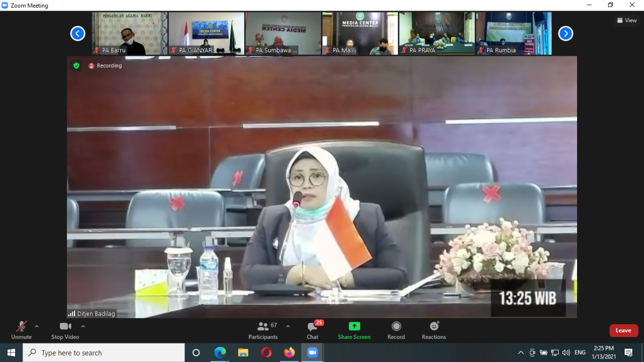Change layout using the View button
This screenshot has height=362, width=644.
coord(627,21)
